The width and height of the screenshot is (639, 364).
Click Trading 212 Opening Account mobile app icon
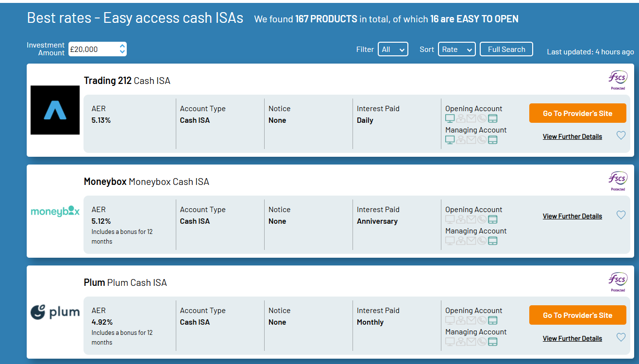493,118
